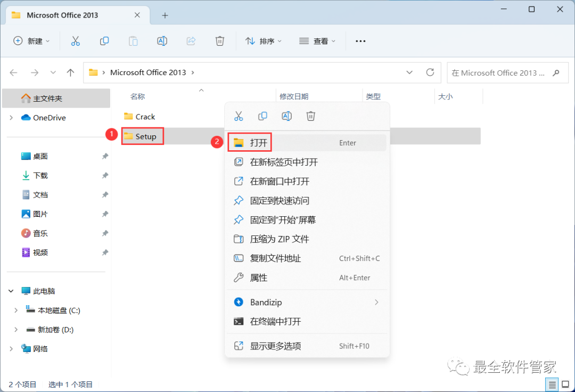Image resolution: width=575 pixels, height=392 pixels.
Task: Choose 在终端中打开
Action: 307,322
